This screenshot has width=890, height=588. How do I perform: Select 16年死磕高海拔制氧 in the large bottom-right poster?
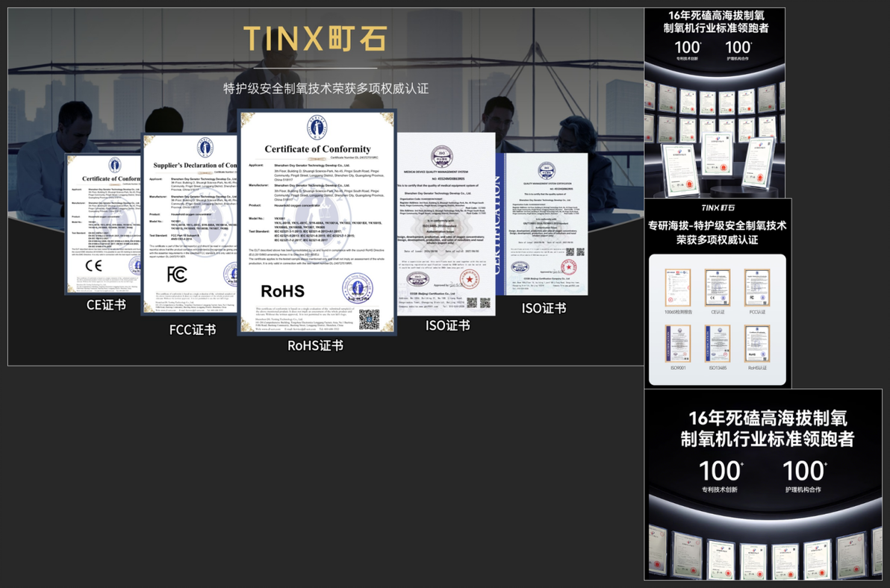[768, 419]
